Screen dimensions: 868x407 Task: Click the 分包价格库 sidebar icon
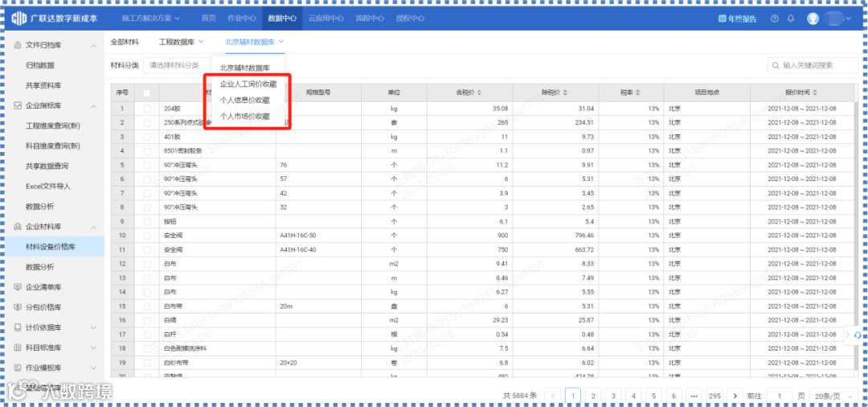(x=17, y=306)
